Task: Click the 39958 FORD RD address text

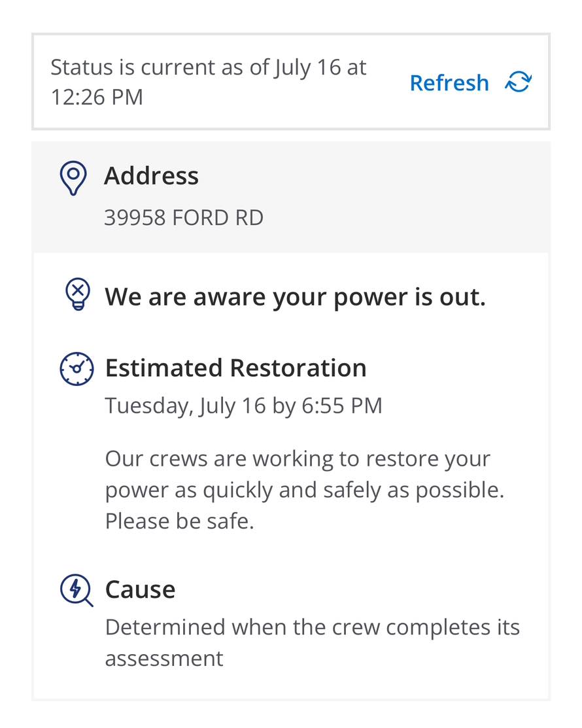Action: (x=184, y=218)
